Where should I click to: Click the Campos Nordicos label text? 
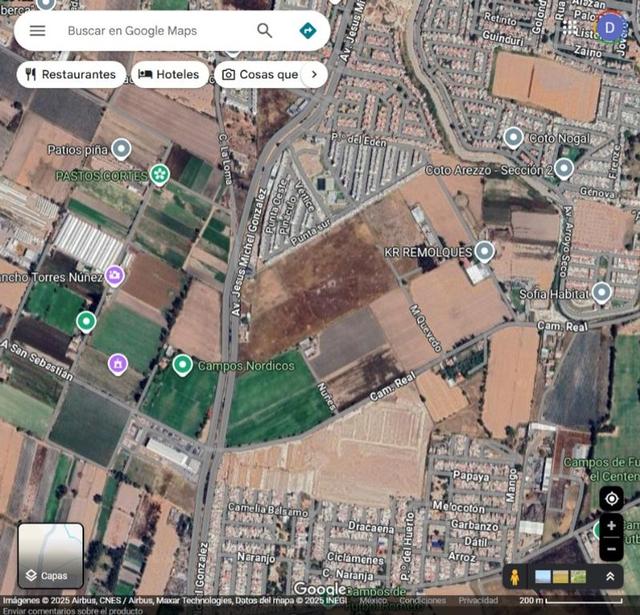coord(246,366)
